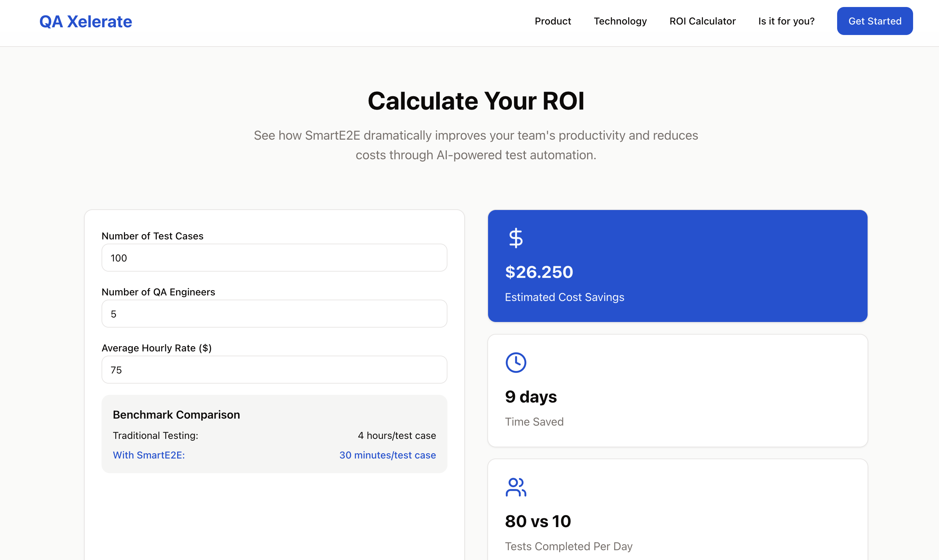The image size is (939, 560).
Task: Click the 80 vs 10 tests value
Action: (538, 521)
